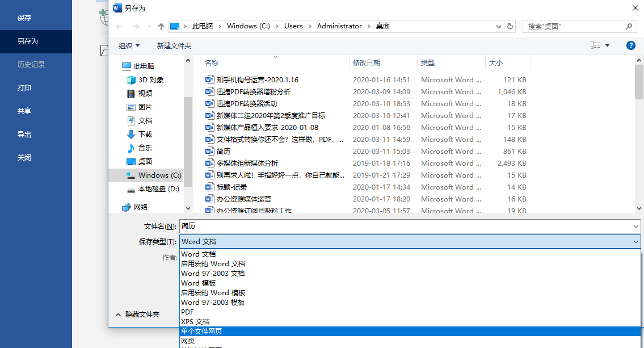This screenshot has height=348, width=644.
Task: Open recent locations dropdown arrow
Action: (x=149, y=27)
